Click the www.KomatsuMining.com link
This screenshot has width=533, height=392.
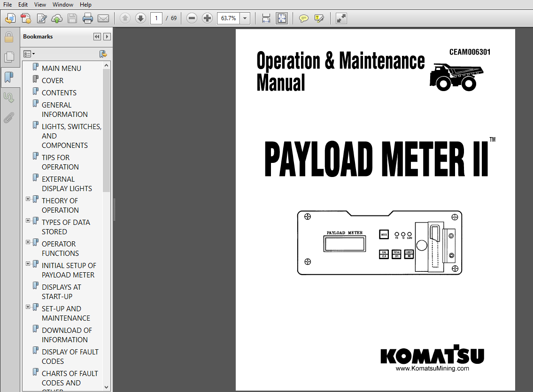pyautogui.click(x=433, y=369)
